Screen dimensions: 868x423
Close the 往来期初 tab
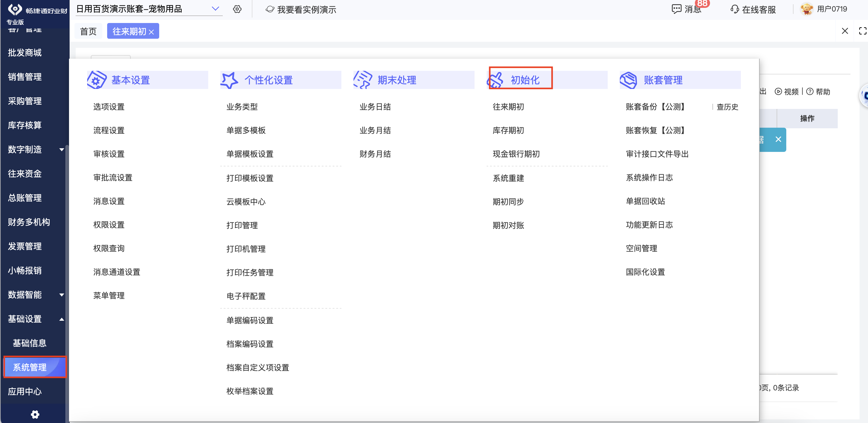[x=151, y=32]
